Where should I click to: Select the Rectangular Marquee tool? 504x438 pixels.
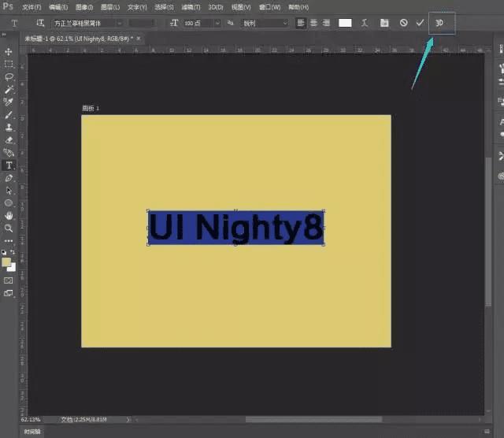(9, 65)
